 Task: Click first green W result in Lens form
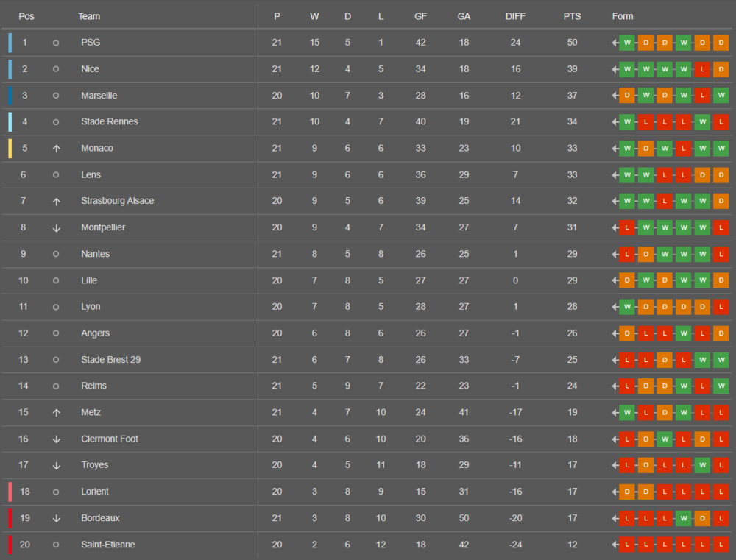click(627, 175)
